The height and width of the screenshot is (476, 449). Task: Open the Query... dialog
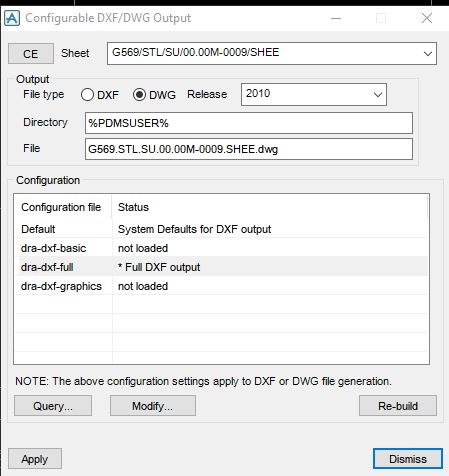tap(53, 406)
